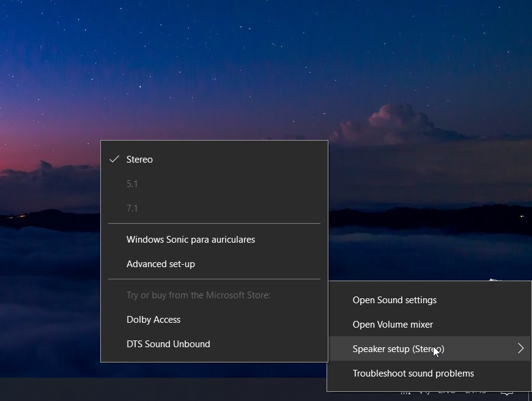Screen dimensions: 532x401
Task: Expand the Speaker setup (Stereo) submenu
Action: pyautogui.click(x=429, y=349)
